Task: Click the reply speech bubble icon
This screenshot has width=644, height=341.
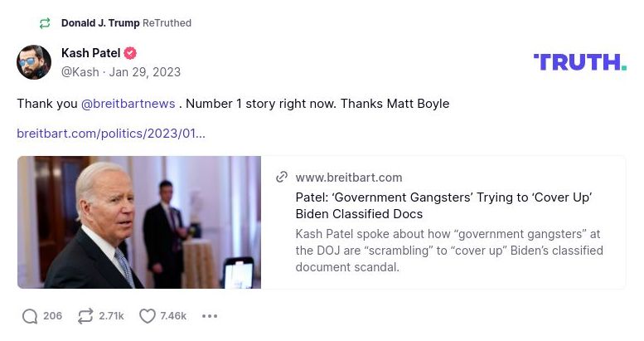Action: coord(30,316)
